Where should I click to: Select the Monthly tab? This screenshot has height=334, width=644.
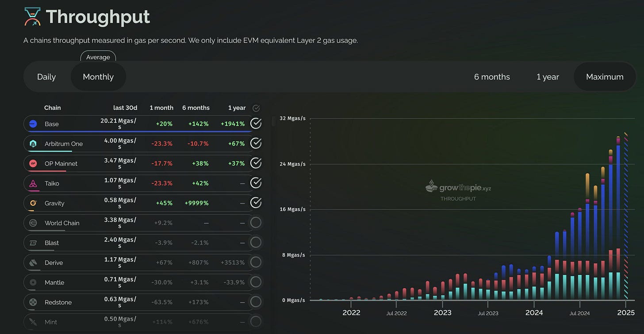(x=98, y=77)
